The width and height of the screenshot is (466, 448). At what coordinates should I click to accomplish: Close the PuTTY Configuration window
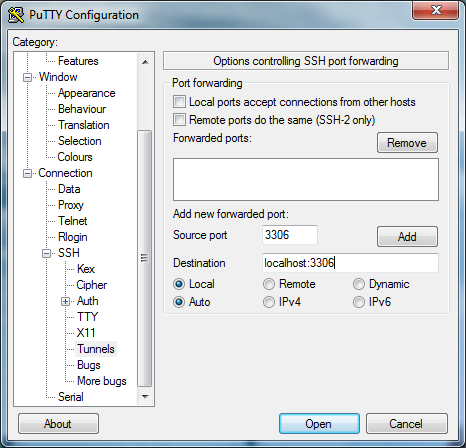pos(435,10)
